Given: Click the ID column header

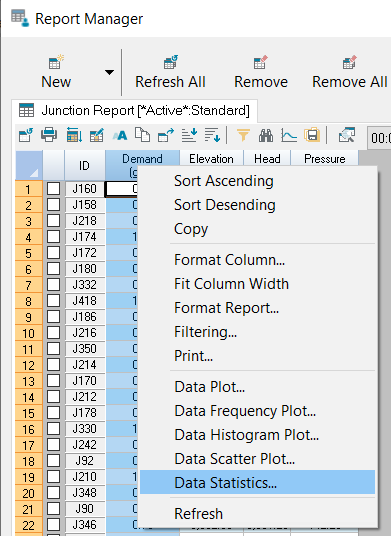Looking at the screenshot, I should (x=84, y=165).
